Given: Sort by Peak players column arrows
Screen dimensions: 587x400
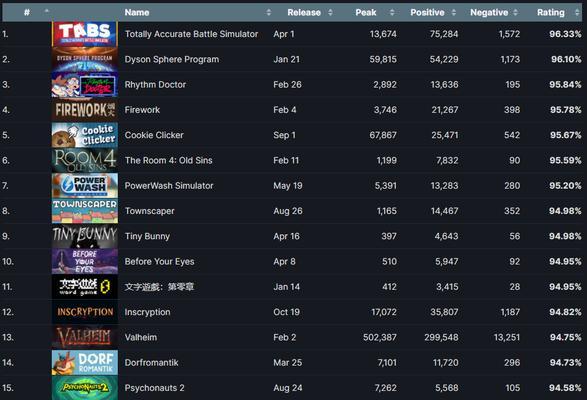Looking at the screenshot, I should click(392, 12).
